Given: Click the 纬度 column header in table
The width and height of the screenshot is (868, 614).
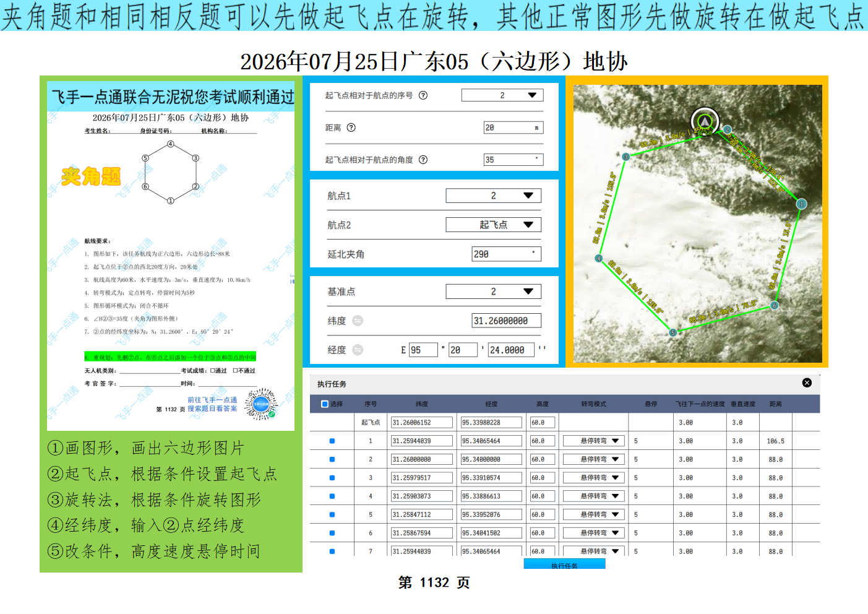Looking at the screenshot, I should pos(422,404).
